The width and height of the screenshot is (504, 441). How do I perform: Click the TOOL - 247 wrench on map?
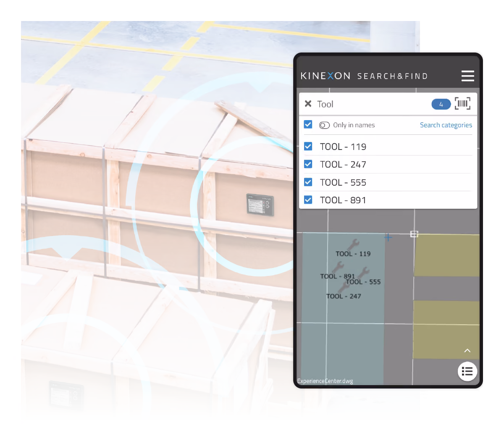click(x=344, y=287)
